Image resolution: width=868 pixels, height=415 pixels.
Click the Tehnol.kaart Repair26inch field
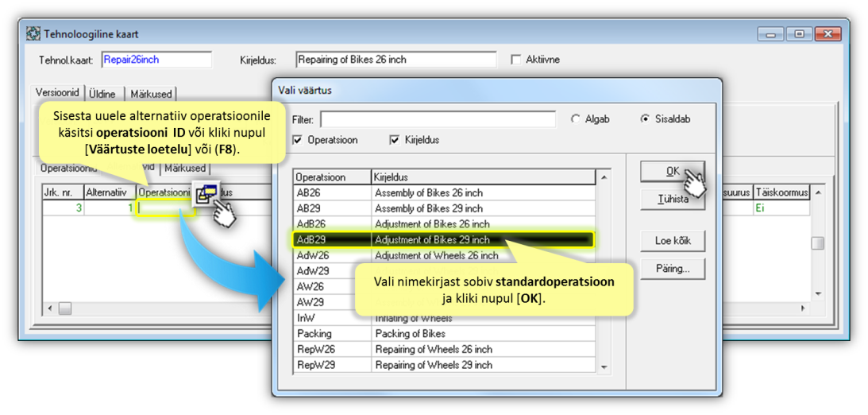tap(156, 60)
